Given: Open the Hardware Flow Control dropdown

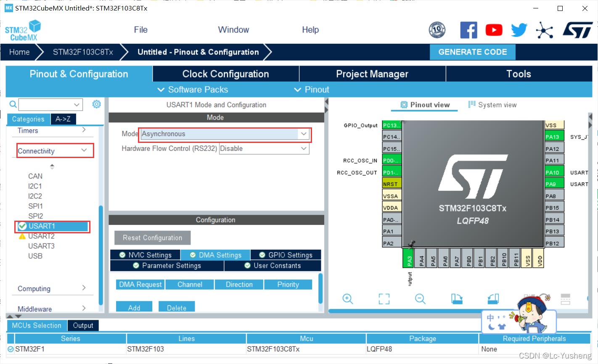Looking at the screenshot, I should (304, 148).
